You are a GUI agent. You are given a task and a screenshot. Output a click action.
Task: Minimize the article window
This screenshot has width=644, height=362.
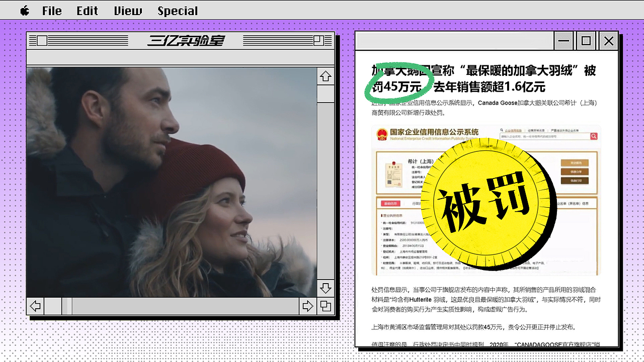[x=564, y=41]
